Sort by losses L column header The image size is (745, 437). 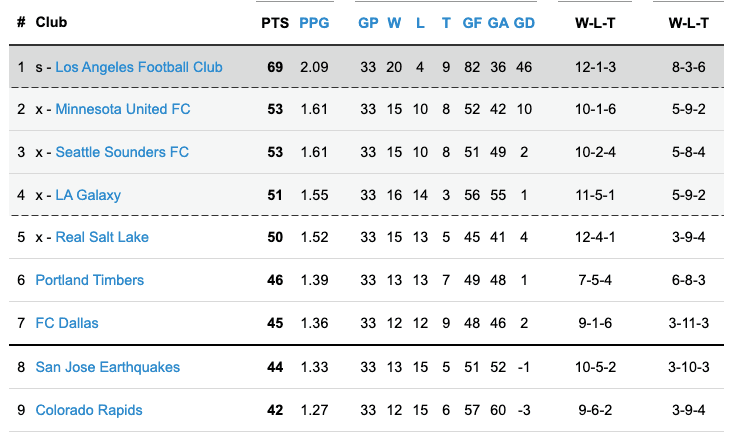(x=420, y=22)
